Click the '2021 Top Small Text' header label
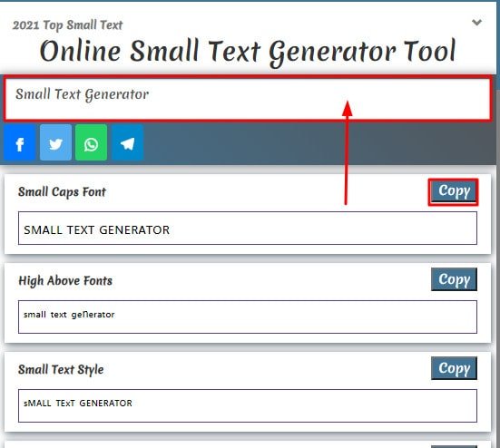The image size is (500, 448). coord(67,25)
